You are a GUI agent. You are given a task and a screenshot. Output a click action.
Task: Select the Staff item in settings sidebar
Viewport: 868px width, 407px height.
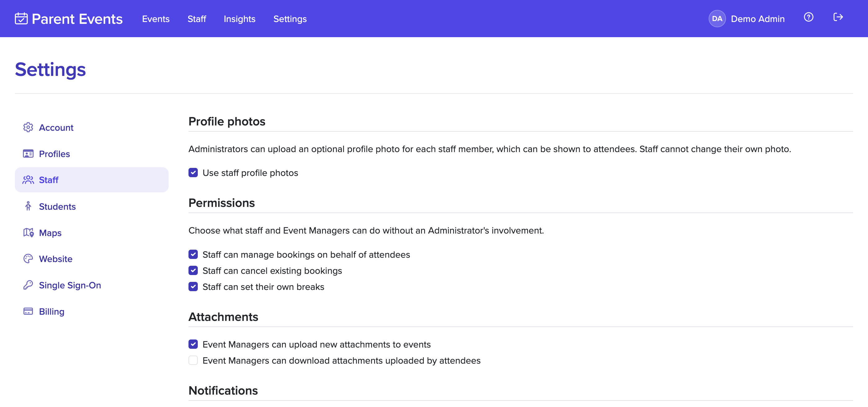(x=92, y=180)
